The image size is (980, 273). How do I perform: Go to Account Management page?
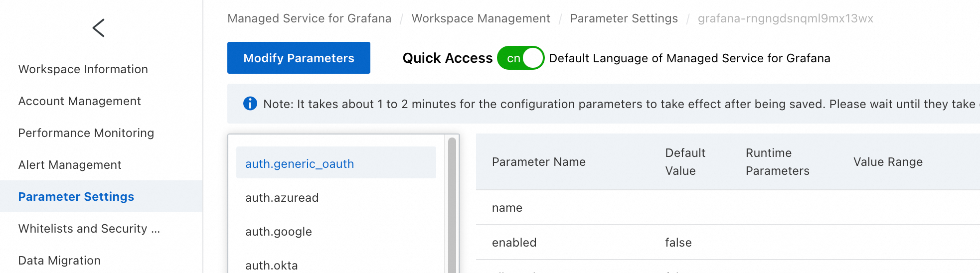[80, 101]
